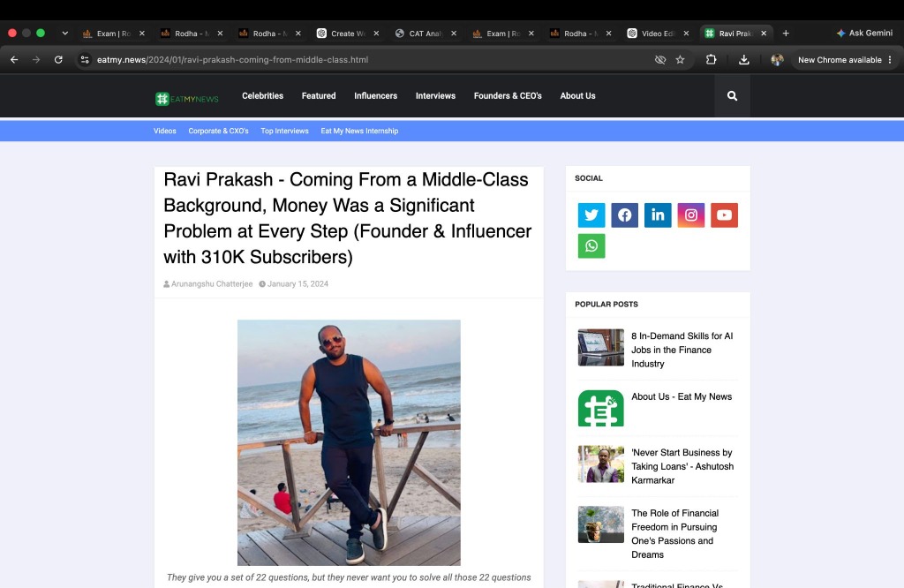Expand the tab search chevron
Image resolution: width=904 pixels, height=588 pixels.
64,34
